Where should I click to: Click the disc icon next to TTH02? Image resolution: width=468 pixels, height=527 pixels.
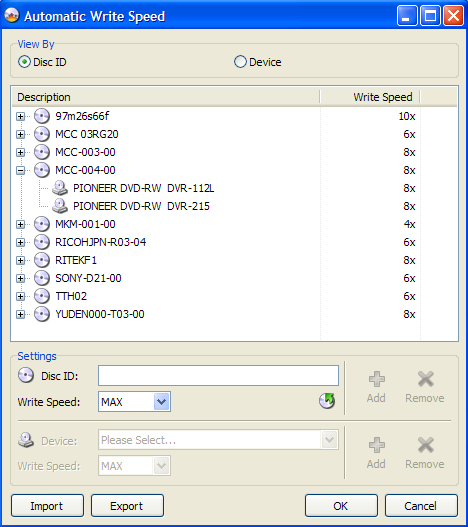[42, 296]
